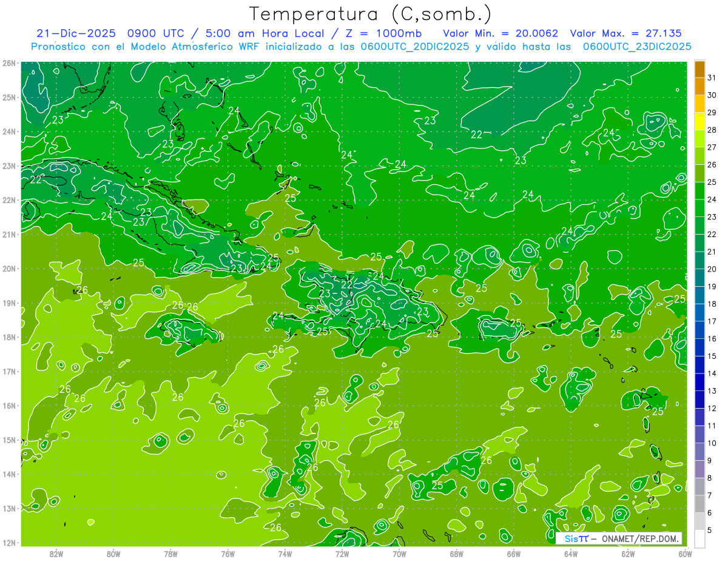This screenshot has height=562, width=728.
Task: Click the legend value 13
Action: (x=712, y=390)
